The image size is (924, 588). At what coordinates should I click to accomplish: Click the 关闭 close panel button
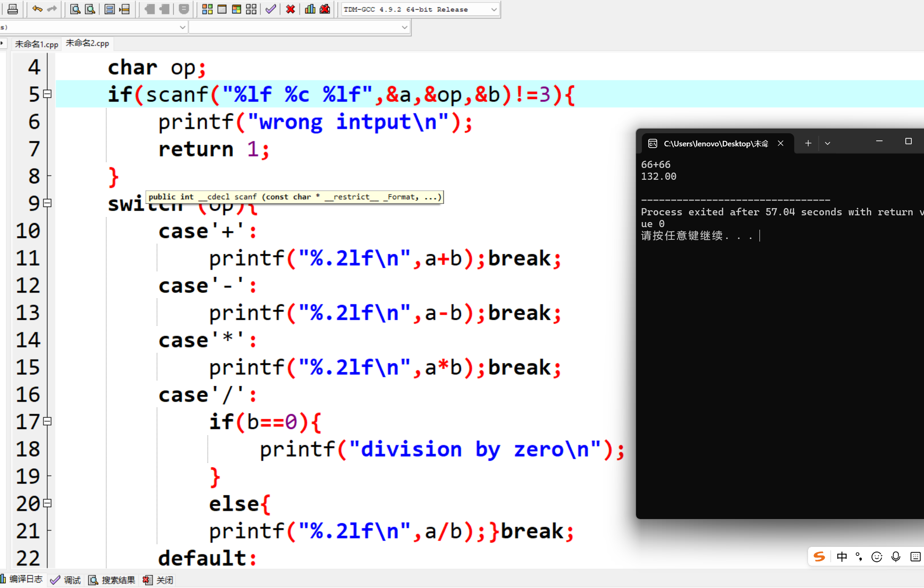tap(159, 580)
